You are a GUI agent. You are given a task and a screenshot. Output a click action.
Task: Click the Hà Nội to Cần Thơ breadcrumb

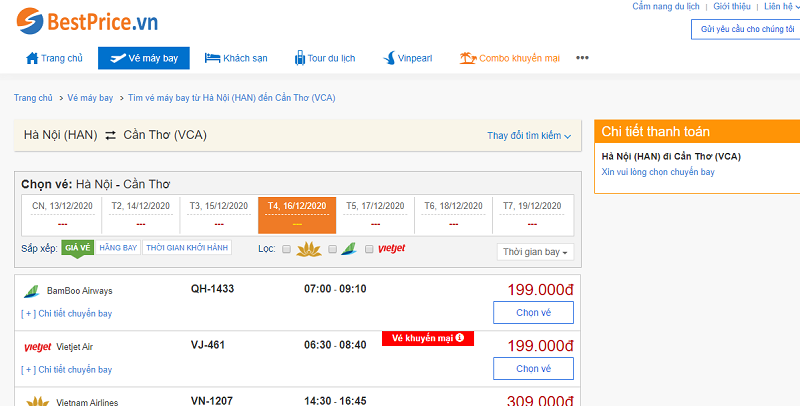tap(232, 98)
